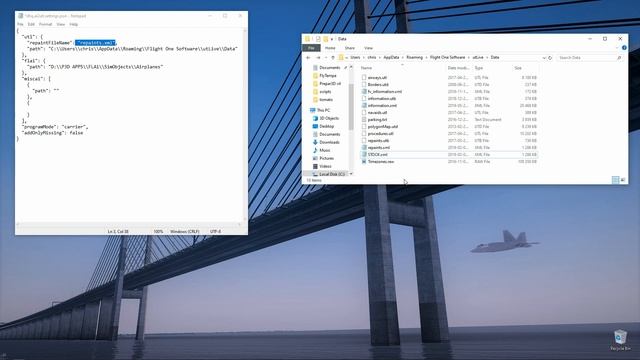Image resolution: width=640 pixels, height=360 pixels.
Task: Click the highlighted "repaints.xml" text in Notepad
Action: pyautogui.click(x=96, y=42)
